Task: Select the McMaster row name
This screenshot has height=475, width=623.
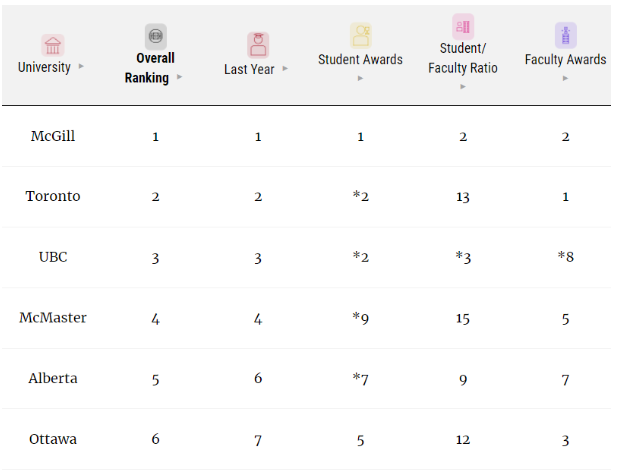Action: point(53,318)
